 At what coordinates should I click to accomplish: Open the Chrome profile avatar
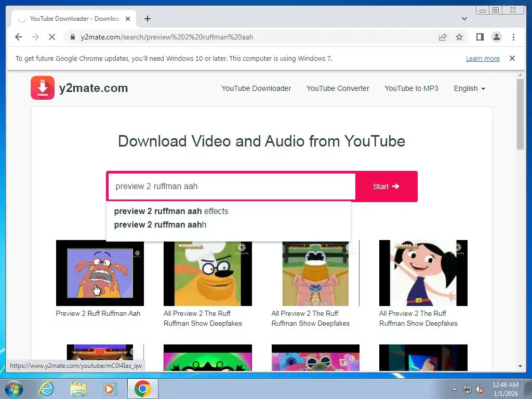pos(496,37)
